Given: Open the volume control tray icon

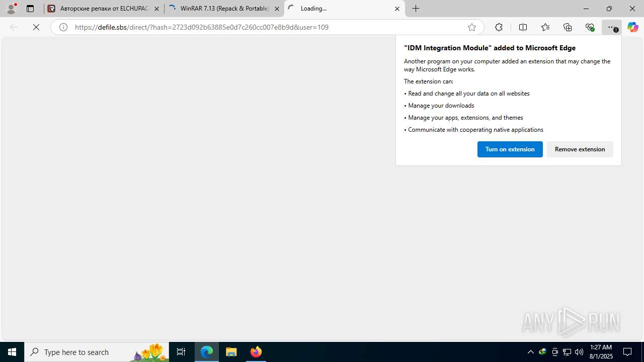Looking at the screenshot, I should [x=579, y=352].
